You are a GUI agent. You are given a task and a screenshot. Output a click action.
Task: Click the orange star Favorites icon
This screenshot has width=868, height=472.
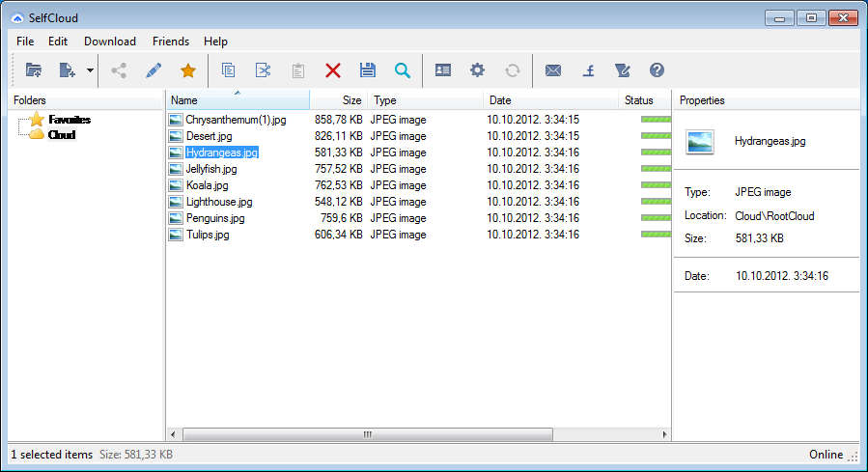tap(188, 70)
